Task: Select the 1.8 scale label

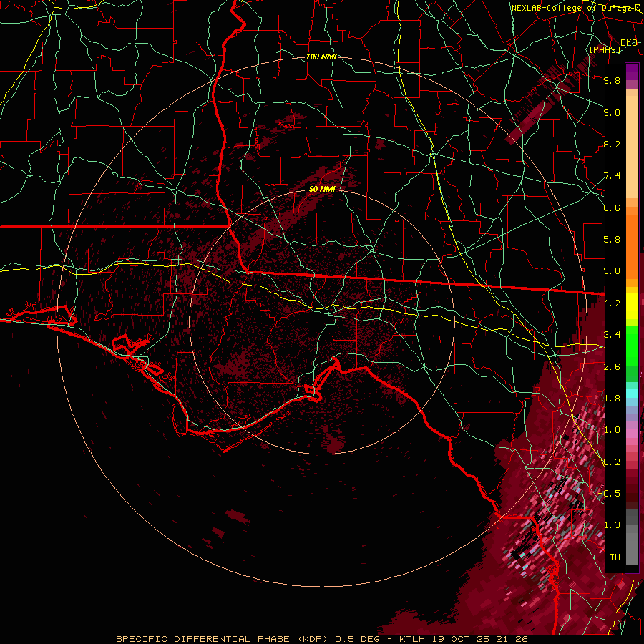Action: (x=612, y=399)
